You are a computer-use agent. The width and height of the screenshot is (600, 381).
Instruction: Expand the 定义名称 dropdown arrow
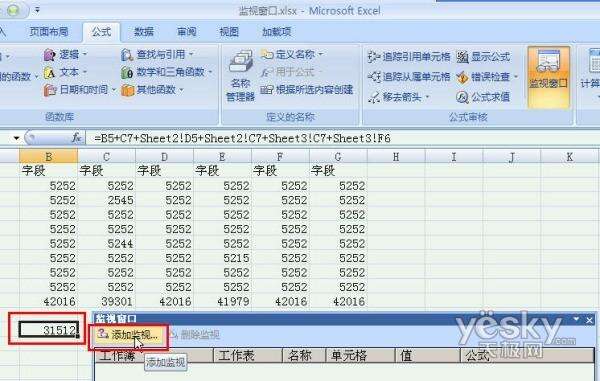[x=321, y=54]
